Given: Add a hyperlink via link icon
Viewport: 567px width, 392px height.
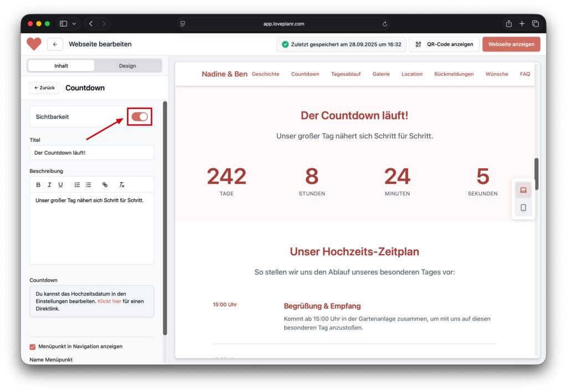Looking at the screenshot, I should [105, 185].
